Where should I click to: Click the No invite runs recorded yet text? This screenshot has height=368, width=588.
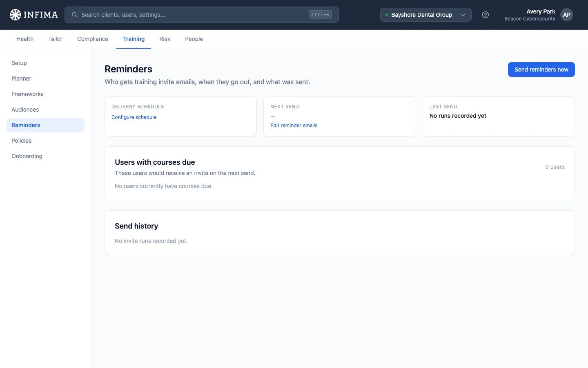(x=151, y=241)
